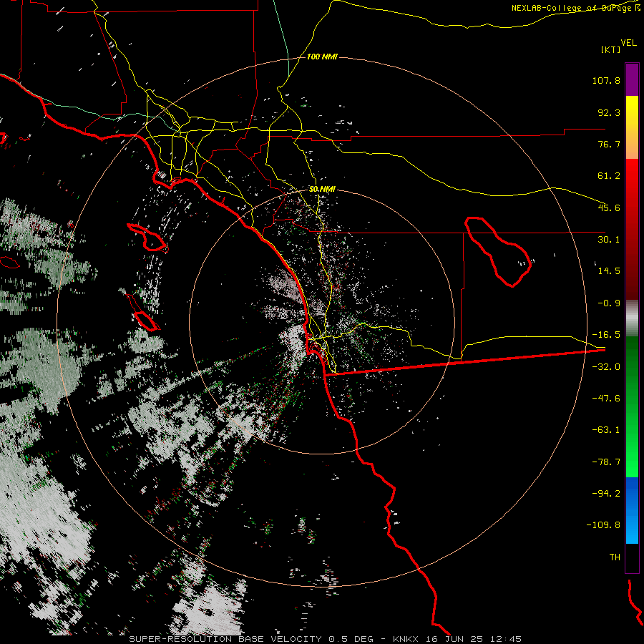
Task: Click the Salton Sea outline on the map
Action: 497,251
